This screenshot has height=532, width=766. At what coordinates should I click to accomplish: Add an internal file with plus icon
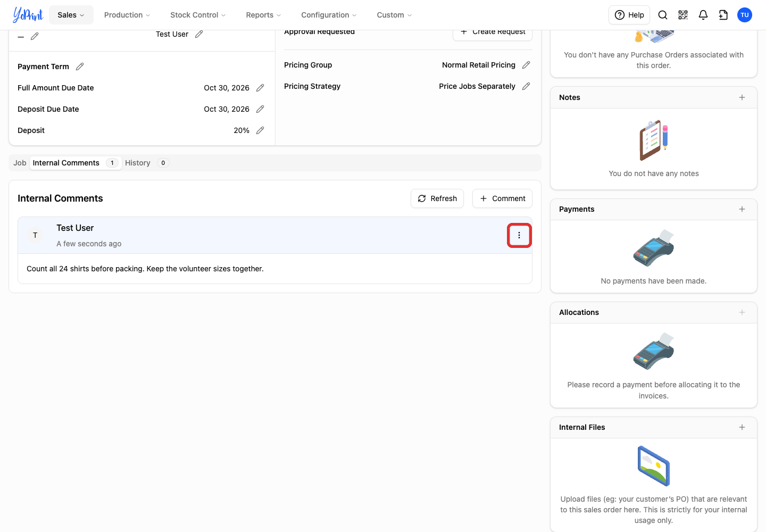click(x=742, y=427)
